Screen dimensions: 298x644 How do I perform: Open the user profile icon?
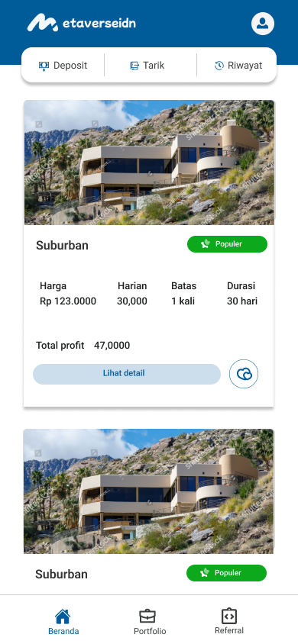263,24
